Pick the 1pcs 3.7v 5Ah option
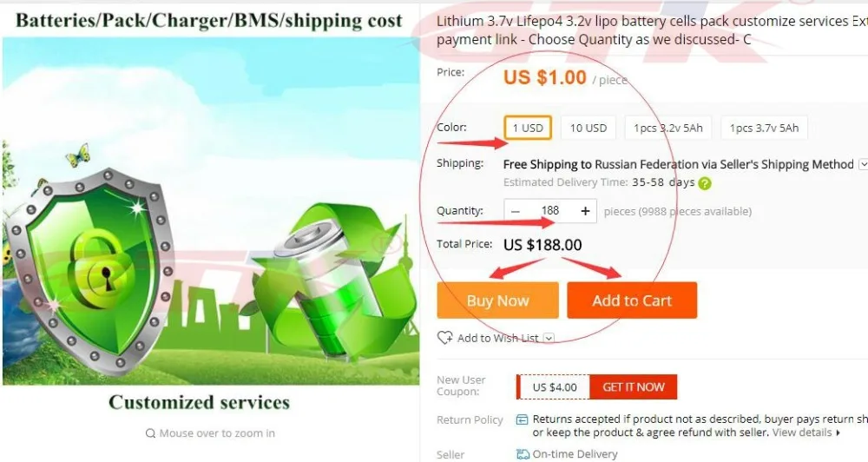This screenshot has width=868, height=462. [x=764, y=128]
